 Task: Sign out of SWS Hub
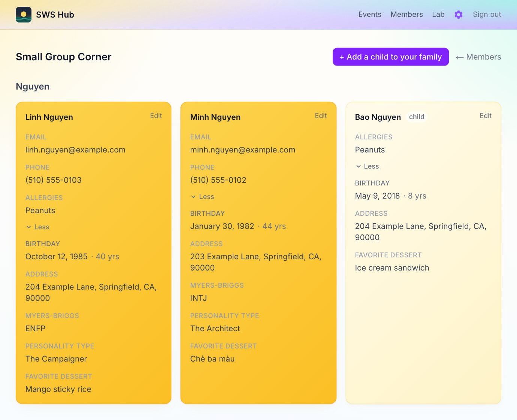(x=487, y=15)
